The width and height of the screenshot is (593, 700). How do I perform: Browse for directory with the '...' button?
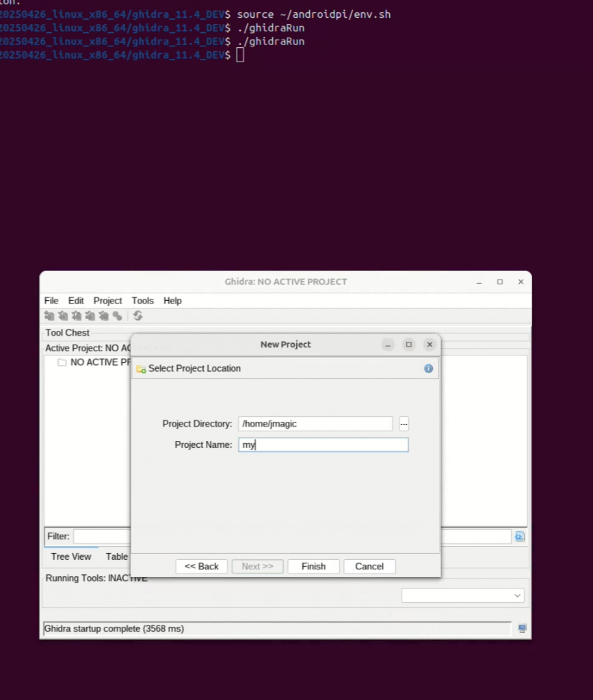404,424
